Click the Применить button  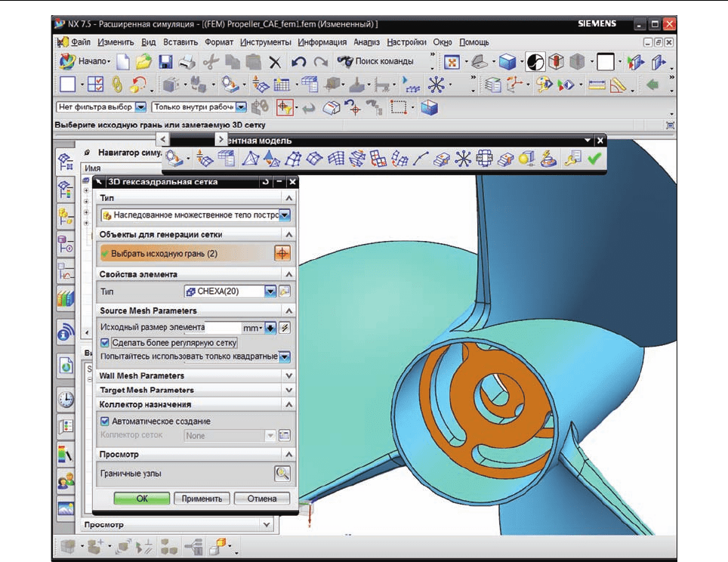(202, 499)
